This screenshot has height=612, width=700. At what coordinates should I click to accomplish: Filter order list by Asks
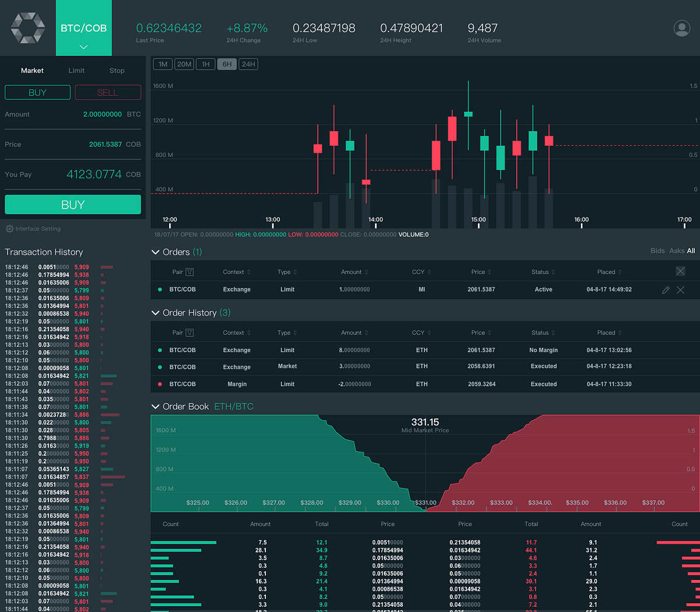(677, 251)
